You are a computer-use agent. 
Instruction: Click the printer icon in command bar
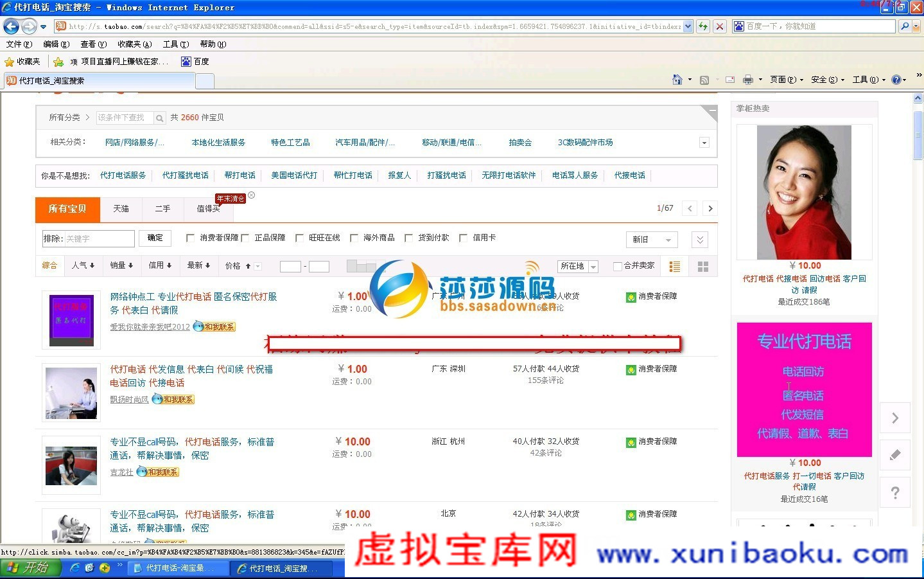click(x=747, y=80)
